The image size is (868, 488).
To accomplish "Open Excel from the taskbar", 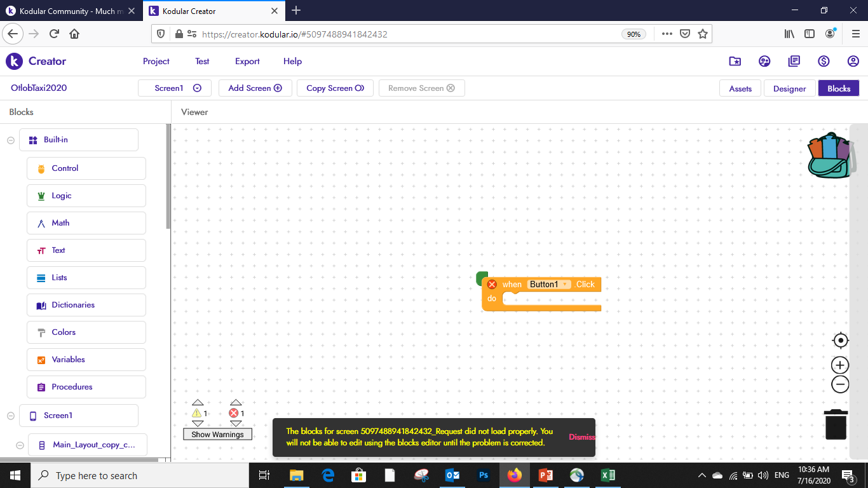I will pyautogui.click(x=607, y=475).
